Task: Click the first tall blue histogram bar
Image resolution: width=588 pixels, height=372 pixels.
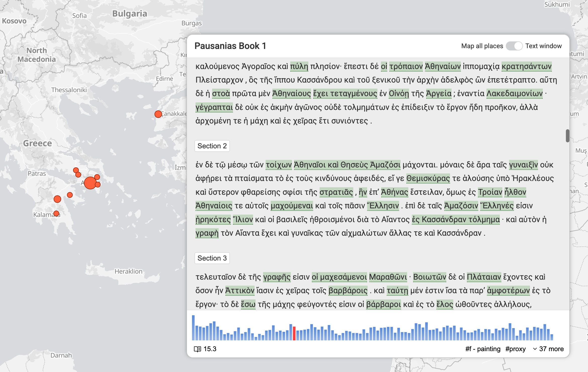Action: (x=193, y=328)
